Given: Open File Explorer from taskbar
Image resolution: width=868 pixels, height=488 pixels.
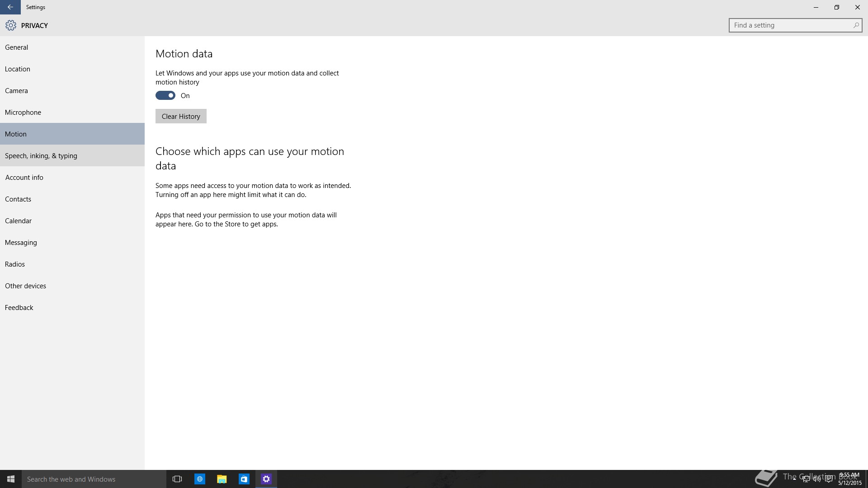Looking at the screenshot, I should coord(222,479).
